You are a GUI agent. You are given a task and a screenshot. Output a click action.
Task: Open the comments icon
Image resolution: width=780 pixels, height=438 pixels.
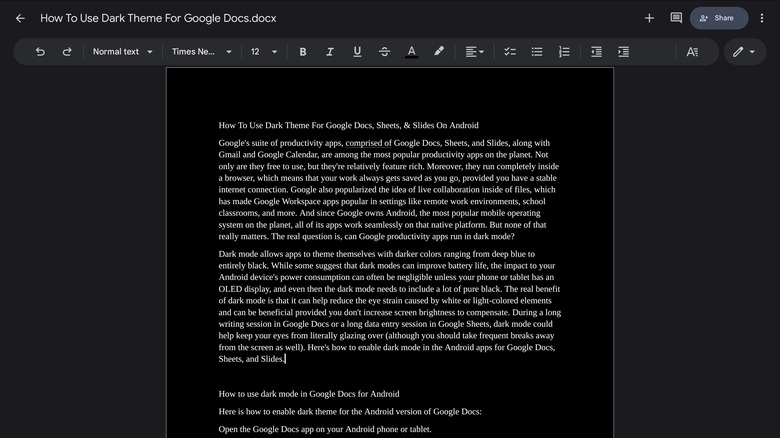[x=676, y=18]
